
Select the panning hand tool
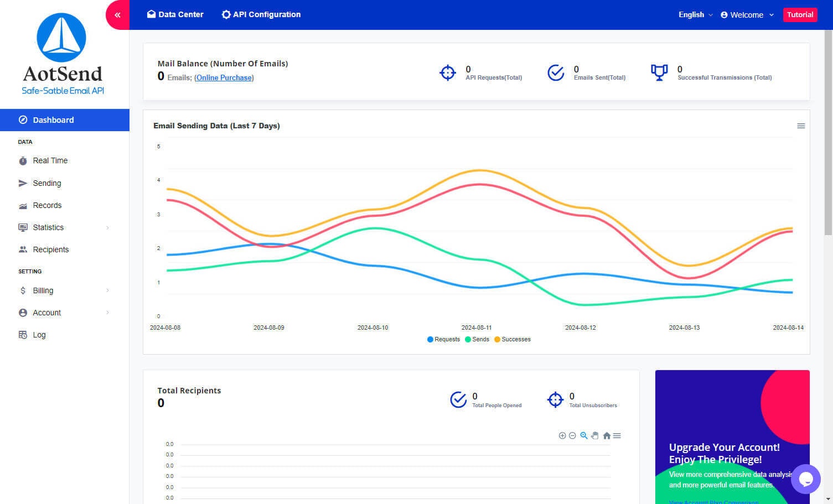click(595, 435)
